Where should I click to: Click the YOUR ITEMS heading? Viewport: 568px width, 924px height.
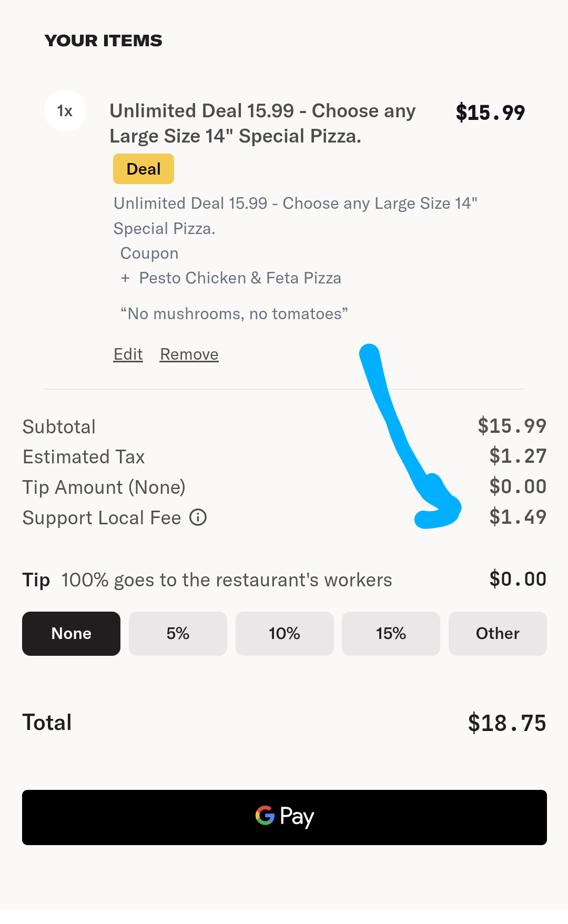tap(104, 40)
